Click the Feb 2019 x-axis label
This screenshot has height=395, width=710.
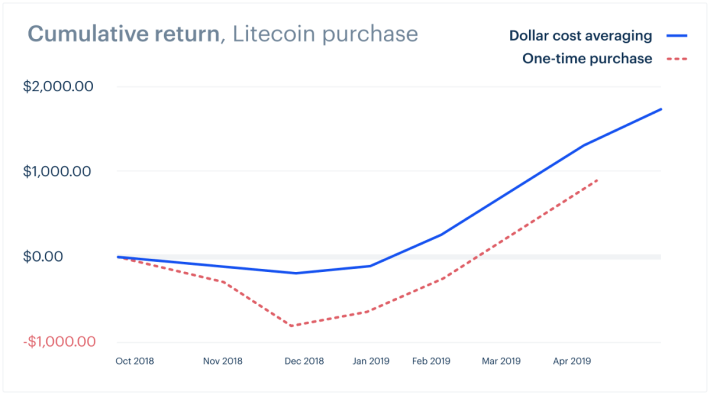[x=431, y=361]
